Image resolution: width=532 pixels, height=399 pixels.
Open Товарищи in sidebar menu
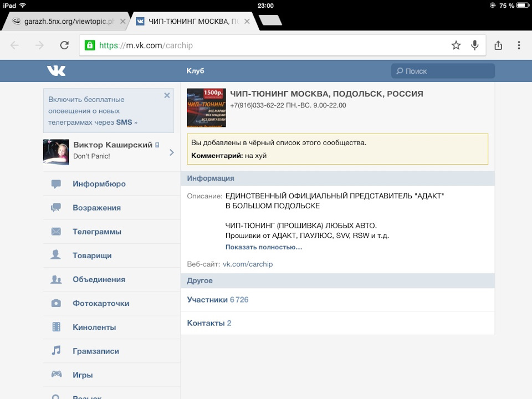(x=92, y=255)
